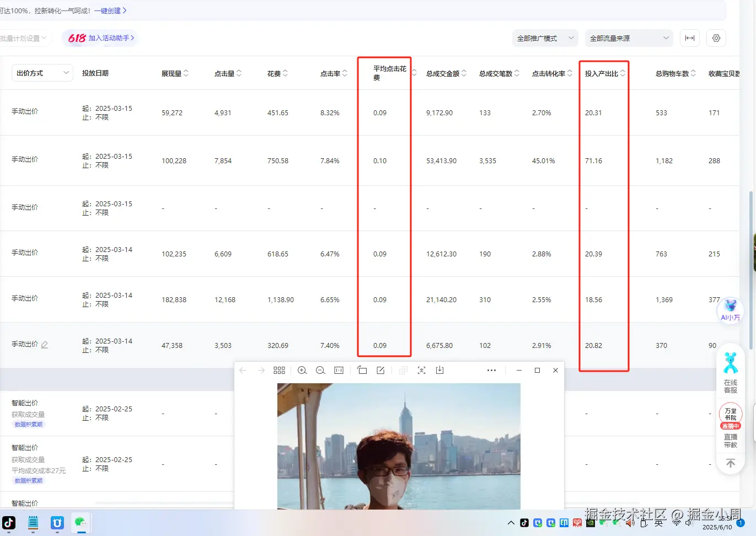Sort by 总购物车数 column

pos(693,73)
